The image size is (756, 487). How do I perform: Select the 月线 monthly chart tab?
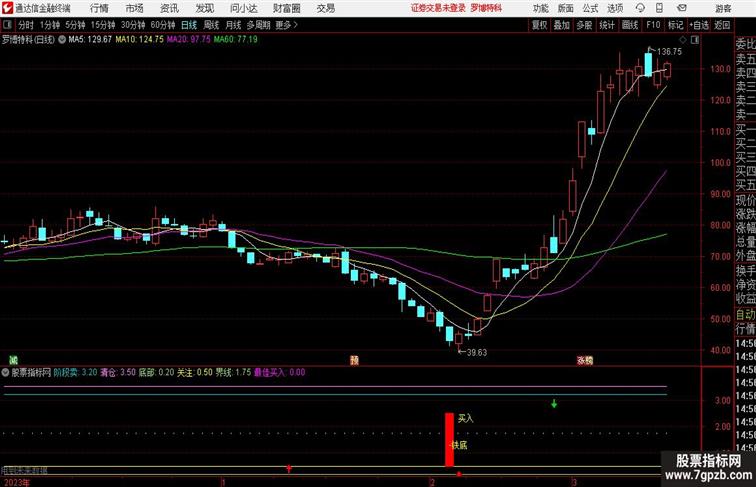point(233,25)
